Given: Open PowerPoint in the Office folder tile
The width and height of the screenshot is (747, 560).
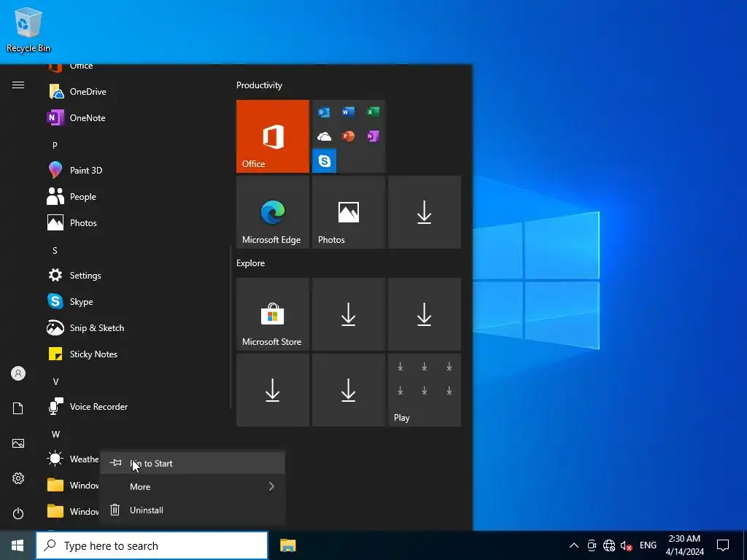Looking at the screenshot, I should pos(348,136).
